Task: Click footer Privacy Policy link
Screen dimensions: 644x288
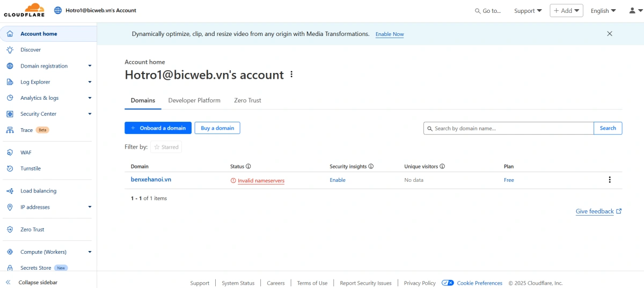Action: point(420,283)
